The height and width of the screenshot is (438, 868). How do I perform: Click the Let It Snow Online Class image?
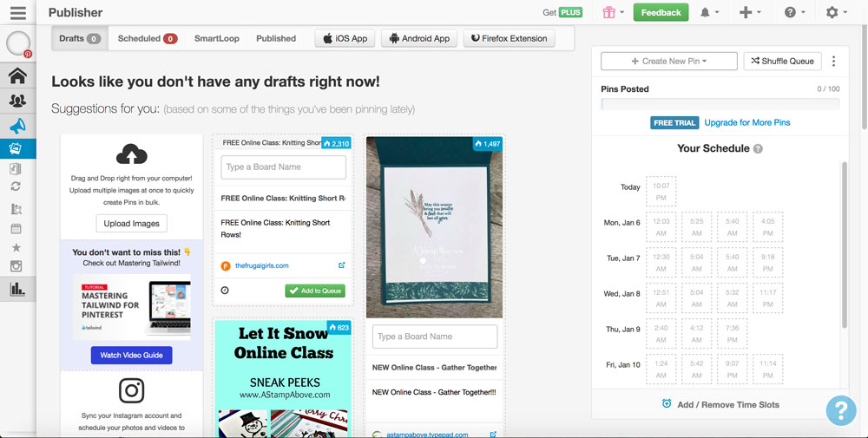(x=283, y=379)
